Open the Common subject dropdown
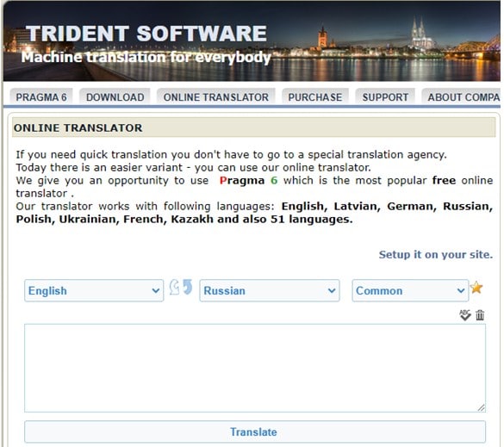The image size is (504, 447). pos(410,290)
